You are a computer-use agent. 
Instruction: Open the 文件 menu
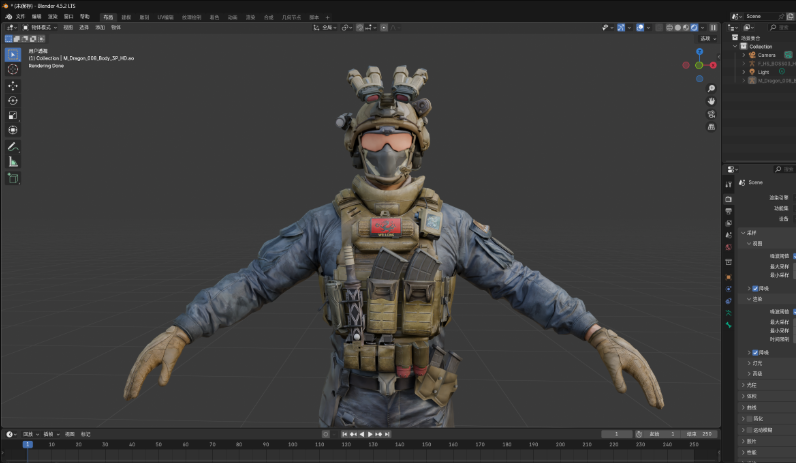[21, 17]
